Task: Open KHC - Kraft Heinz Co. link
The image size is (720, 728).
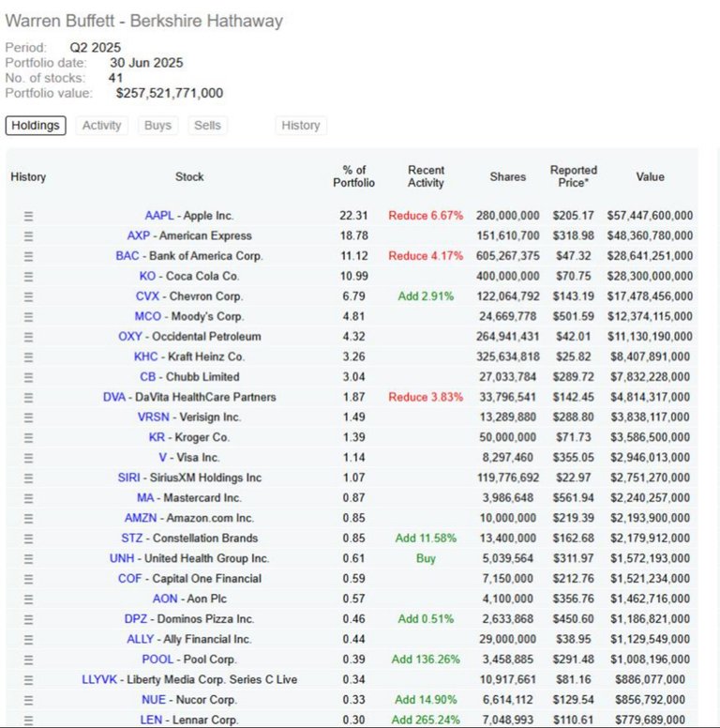Action: [x=189, y=356]
